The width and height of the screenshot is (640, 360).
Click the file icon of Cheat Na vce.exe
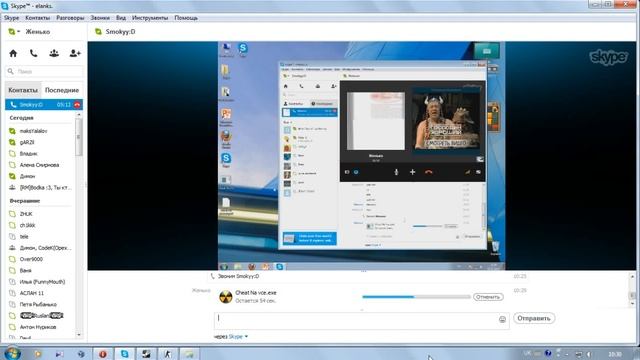[226, 297]
